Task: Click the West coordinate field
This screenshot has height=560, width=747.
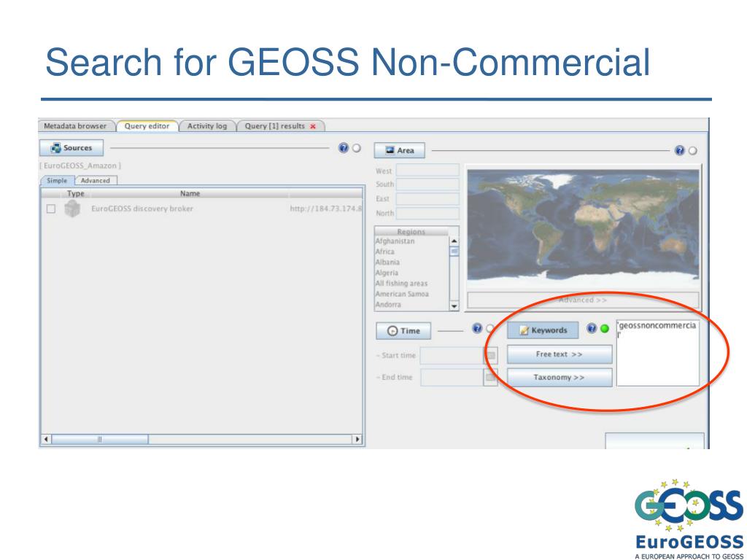Action: (427, 171)
